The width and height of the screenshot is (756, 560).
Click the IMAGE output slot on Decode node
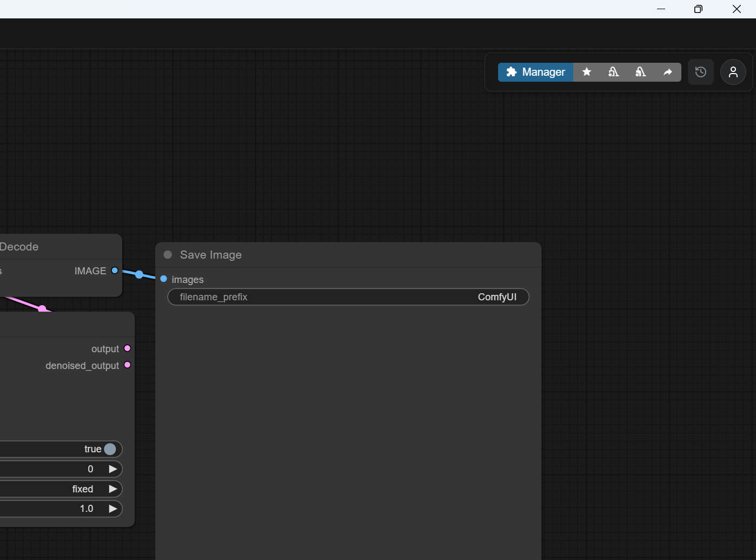115,271
